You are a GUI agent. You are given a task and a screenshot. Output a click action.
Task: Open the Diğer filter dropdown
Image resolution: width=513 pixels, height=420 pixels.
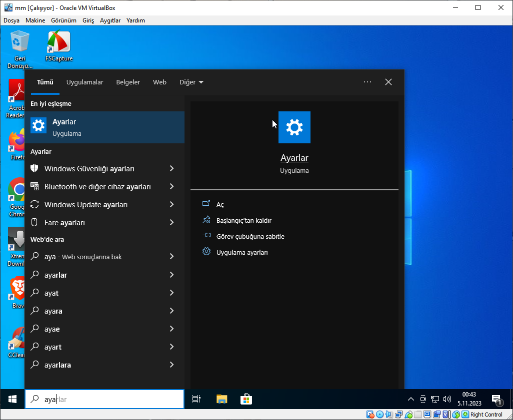click(x=191, y=82)
